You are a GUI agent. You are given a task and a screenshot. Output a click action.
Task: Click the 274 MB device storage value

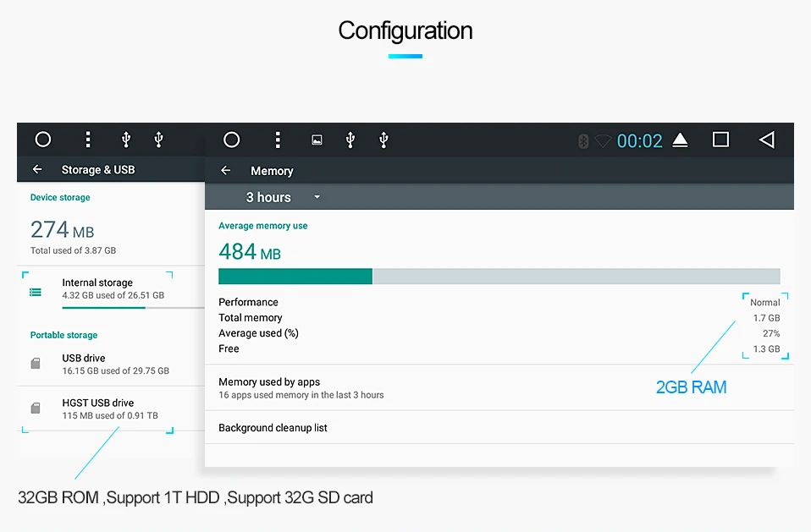(x=63, y=230)
